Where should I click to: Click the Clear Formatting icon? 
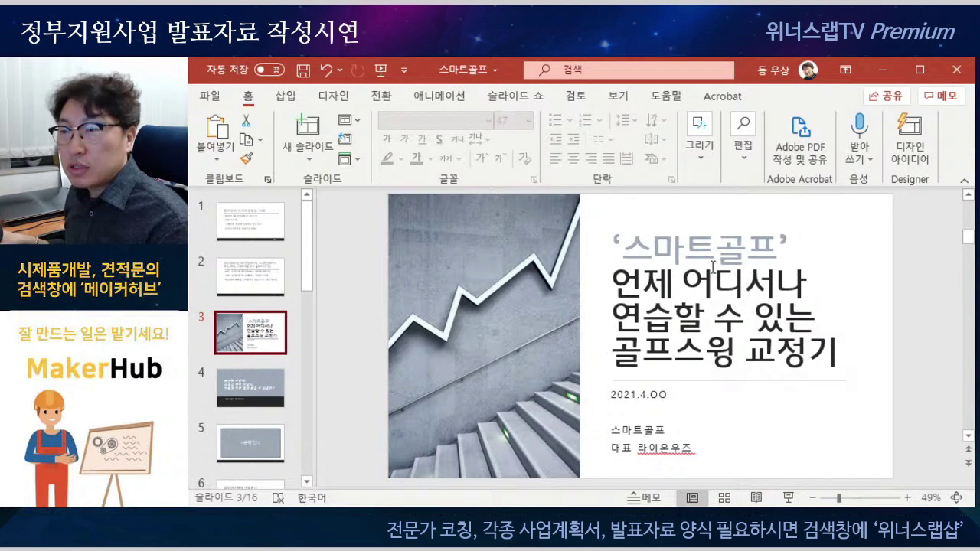[524, 158]
